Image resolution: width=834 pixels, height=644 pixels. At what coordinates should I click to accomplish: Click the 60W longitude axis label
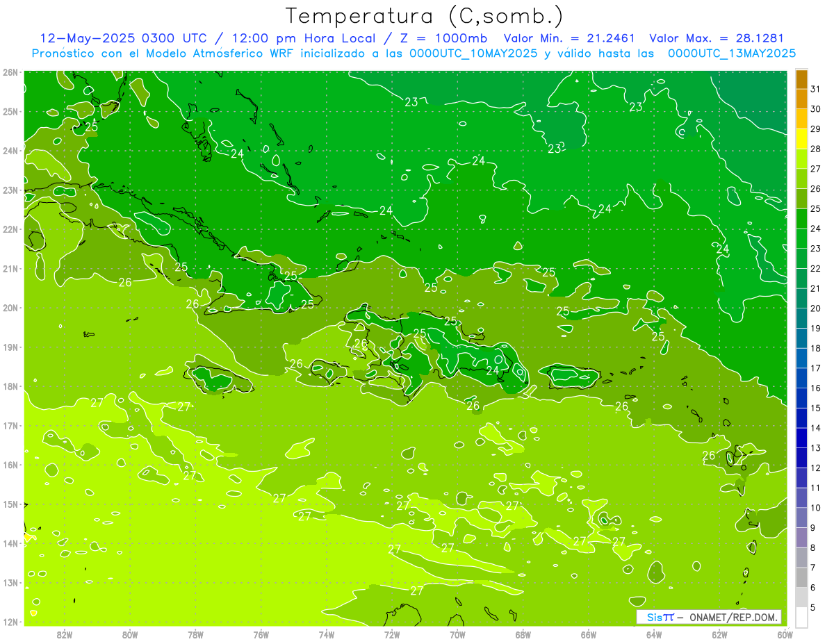(785, 634)
